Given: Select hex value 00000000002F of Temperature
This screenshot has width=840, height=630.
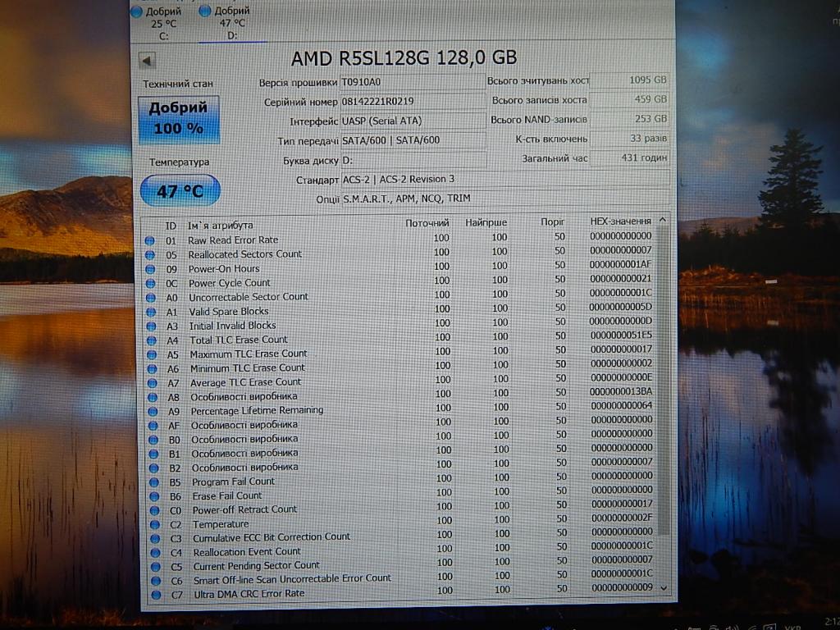Looking at the screenshot, I should (622, 518).
